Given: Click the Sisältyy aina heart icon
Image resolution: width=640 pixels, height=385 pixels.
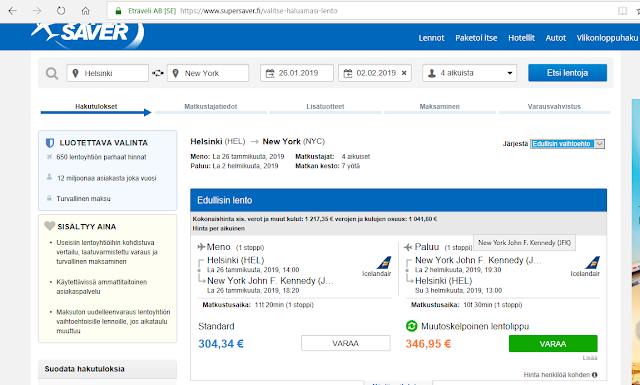Looking at the screenshot, I should (49, 226).
